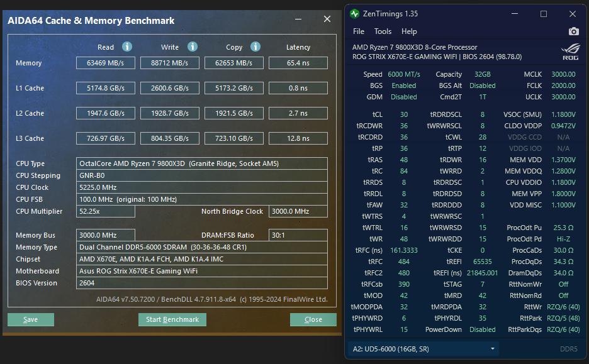This screenshot has height=364, width=589.
Task: Click the Write info icon in AIDA64
Action: [x=193, y=47]
